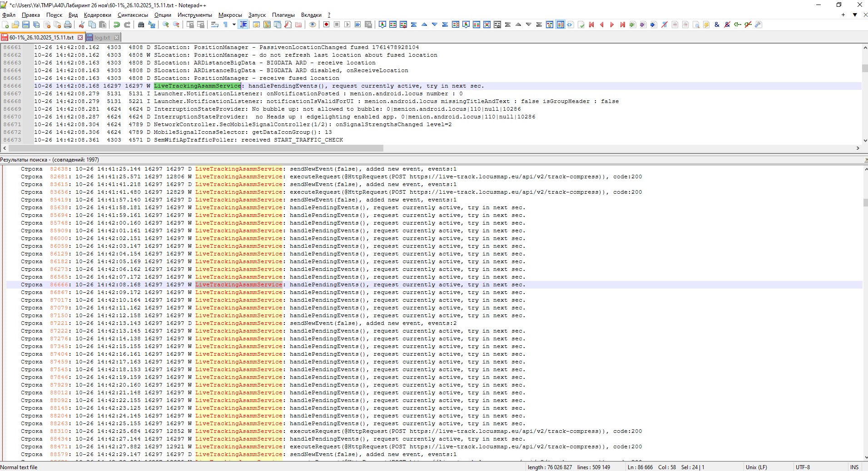Switch to the log.txt tab
Viewport: 868px width, 471px height.
pyautogui.click(x=102, y=38)
